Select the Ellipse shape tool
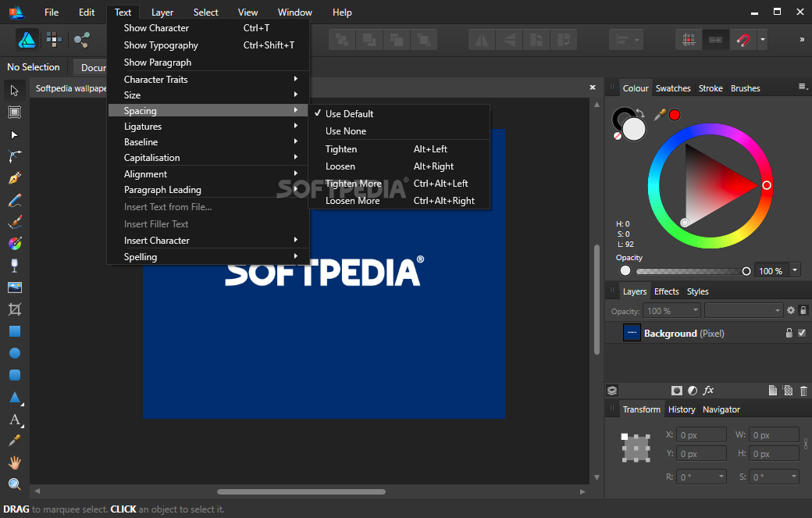 coord(15,353)
